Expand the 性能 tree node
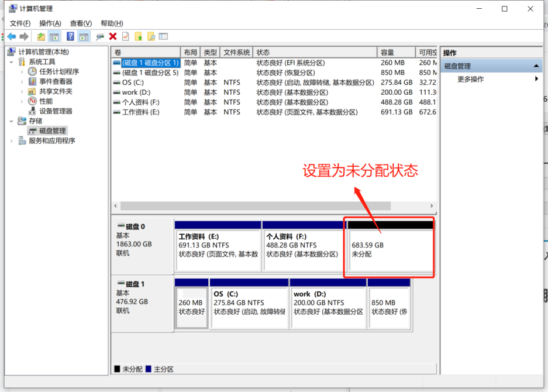548x392 pixels. click(x=22, y=101)
